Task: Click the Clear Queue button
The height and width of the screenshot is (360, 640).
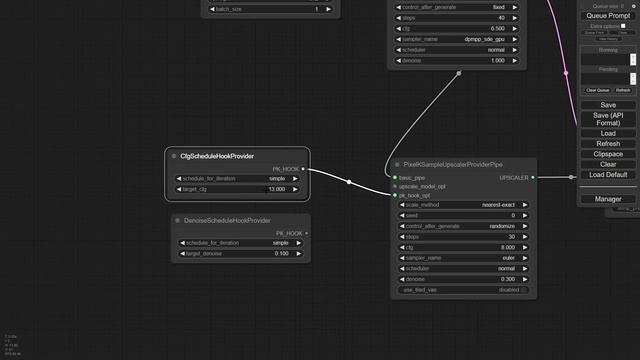Action: click(x=598, y=90)
